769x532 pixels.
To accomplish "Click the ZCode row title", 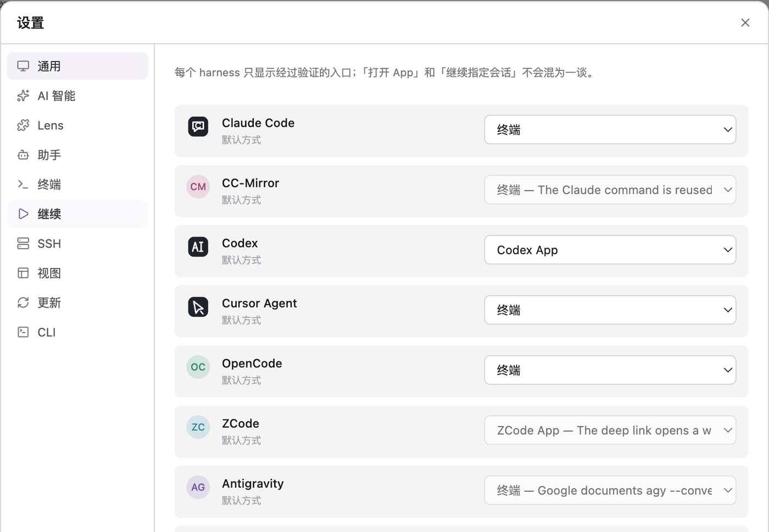I will tap(241, 423).
